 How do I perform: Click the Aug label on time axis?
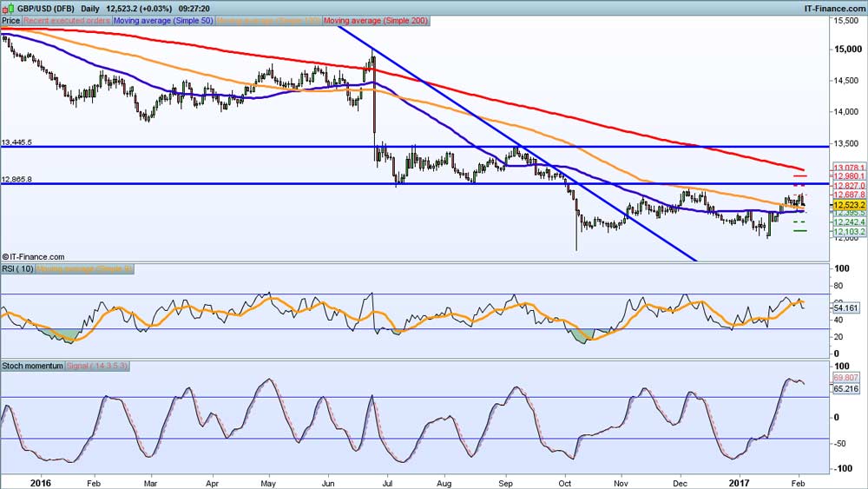pyautogui.click(x=444, y=483)
